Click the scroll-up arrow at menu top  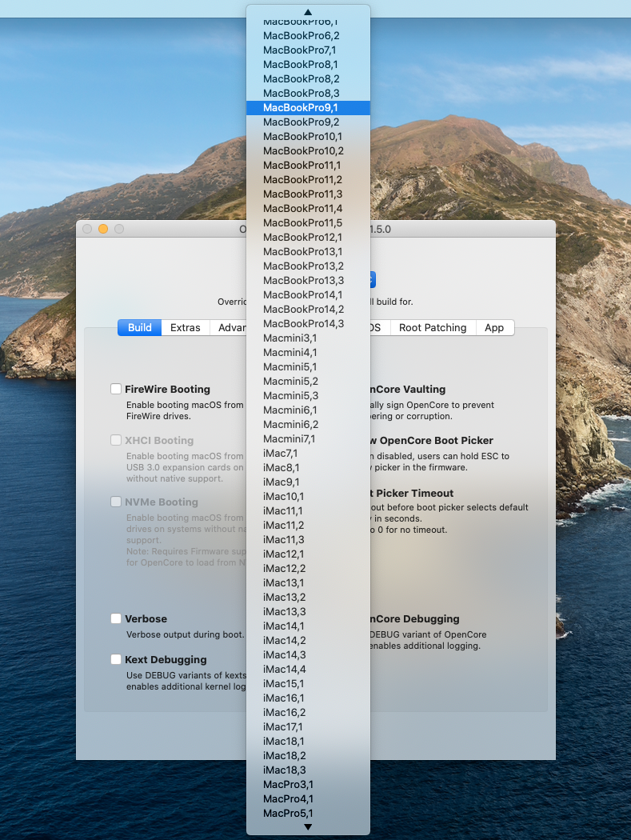pos(308,12)
